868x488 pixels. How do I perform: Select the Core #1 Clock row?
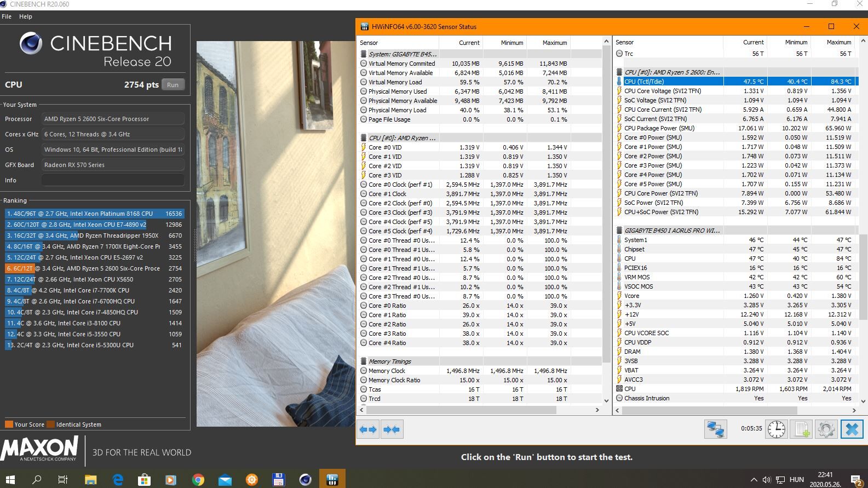point(480,194)
